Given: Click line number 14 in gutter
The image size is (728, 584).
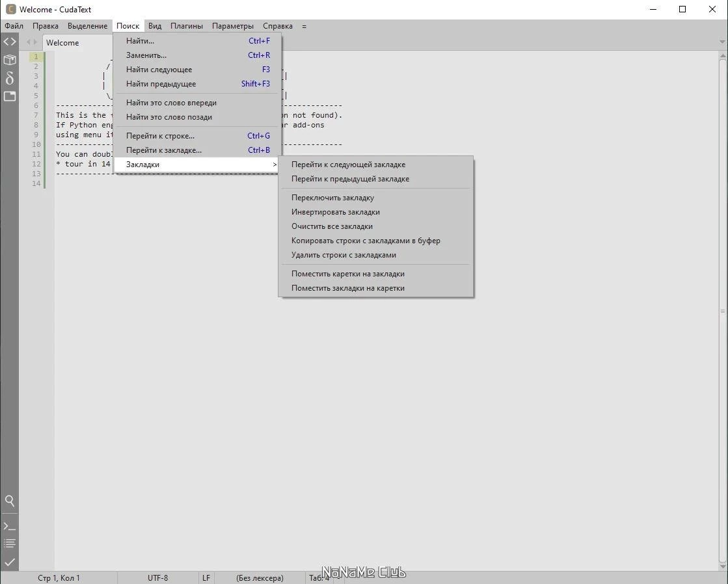Looking at the screenshot, I should [36, 183].
